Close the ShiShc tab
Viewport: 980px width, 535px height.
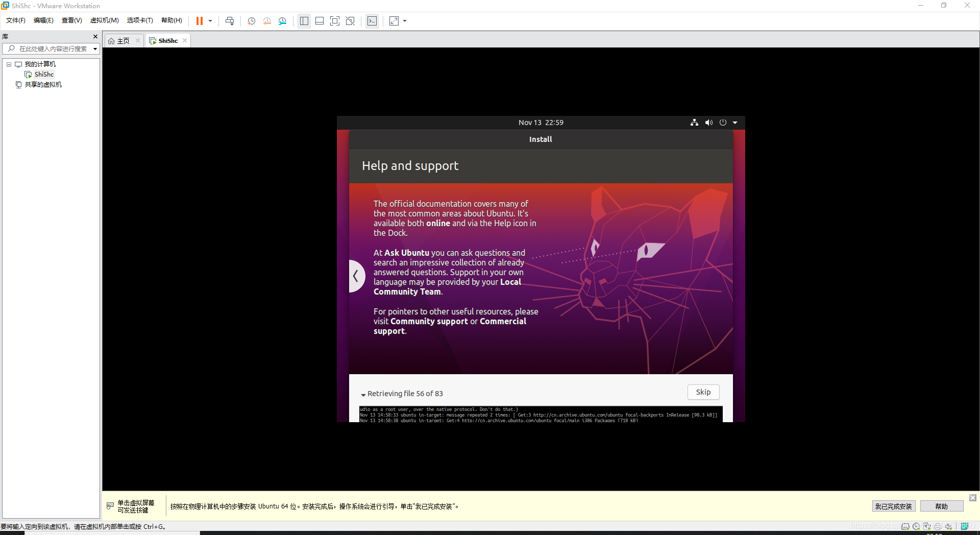click(x=185, y=40)
